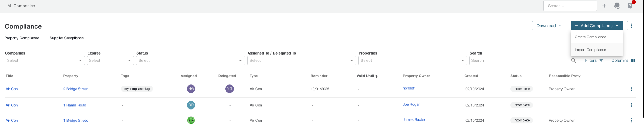
Task: Expand the Companies dropdown
Action: click(44, 61)
